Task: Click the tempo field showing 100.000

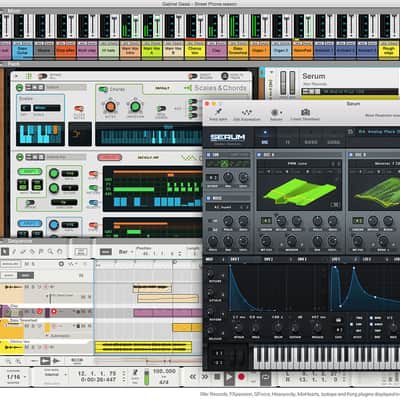Action: click(x=164, y=371)
